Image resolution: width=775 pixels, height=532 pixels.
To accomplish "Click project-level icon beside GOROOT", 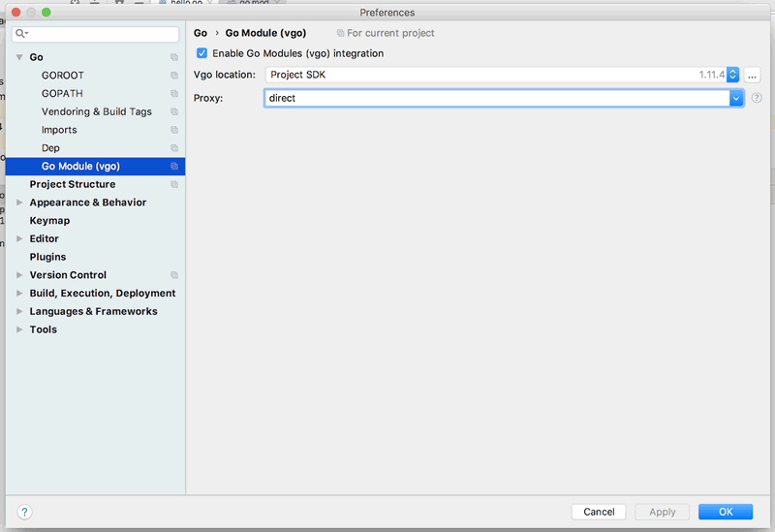I will (174, 76).
